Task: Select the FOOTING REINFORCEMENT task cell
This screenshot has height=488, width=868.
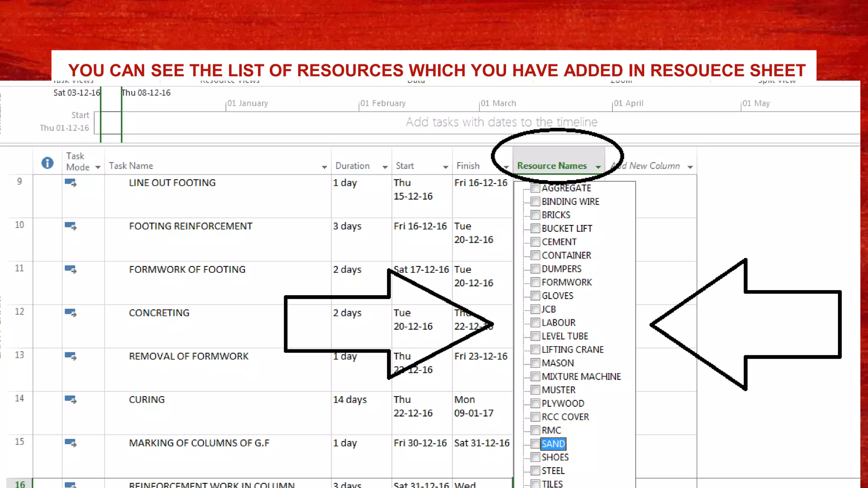Action: [x=218, y=239]
